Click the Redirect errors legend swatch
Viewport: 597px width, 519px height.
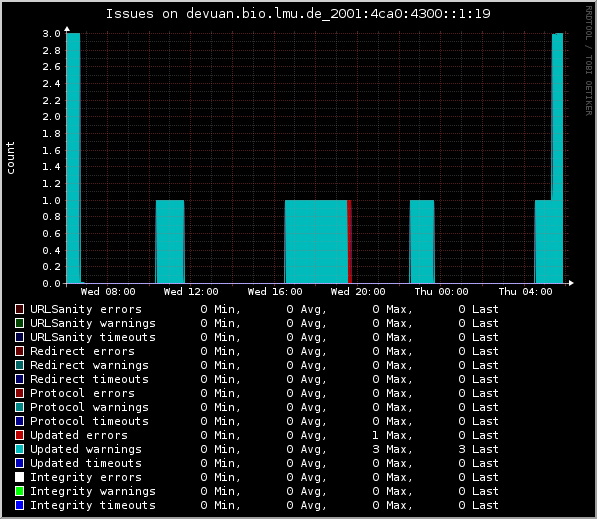point(19,351)
